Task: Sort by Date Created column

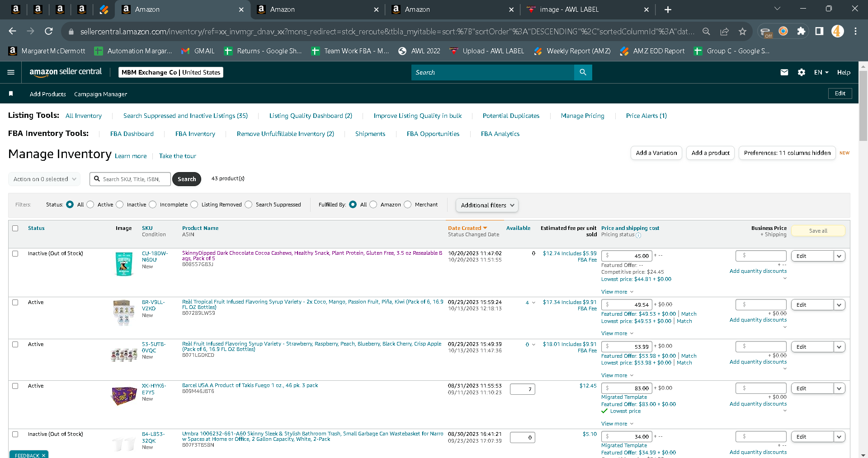Action: (467, 228)
